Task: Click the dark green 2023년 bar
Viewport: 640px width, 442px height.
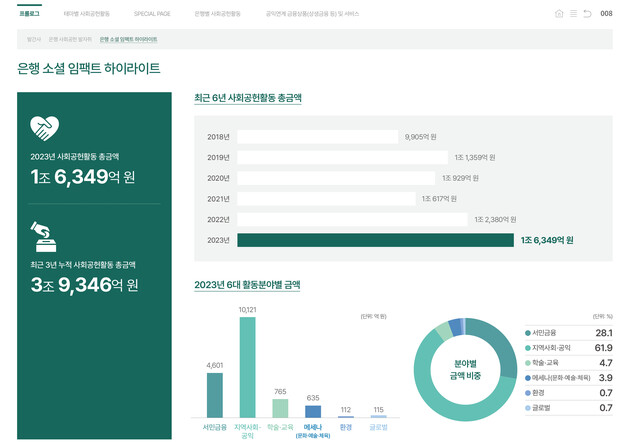Action: pyautogui.click(x=376, y=240)
